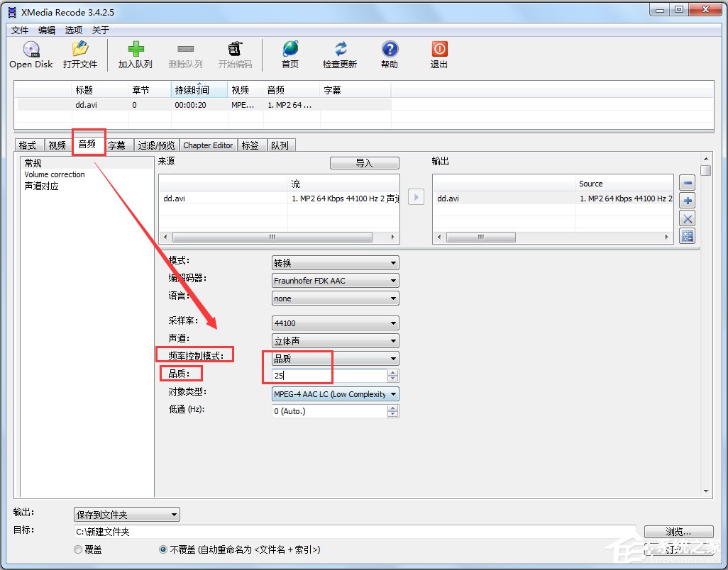The width and height of the screenshot is (728, 570).
Task: Check for updates via 检查更新 icon
Action: [339, 55]
